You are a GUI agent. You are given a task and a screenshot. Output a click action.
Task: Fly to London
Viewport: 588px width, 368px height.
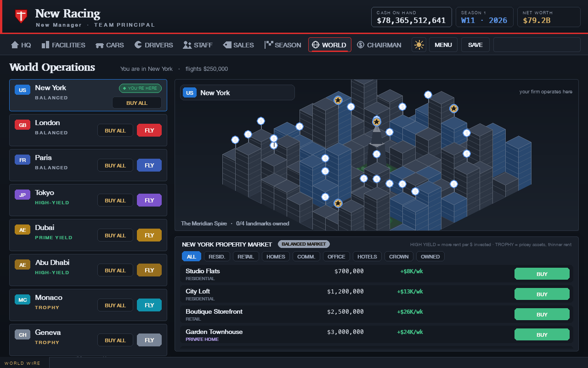tap(149, 130)
